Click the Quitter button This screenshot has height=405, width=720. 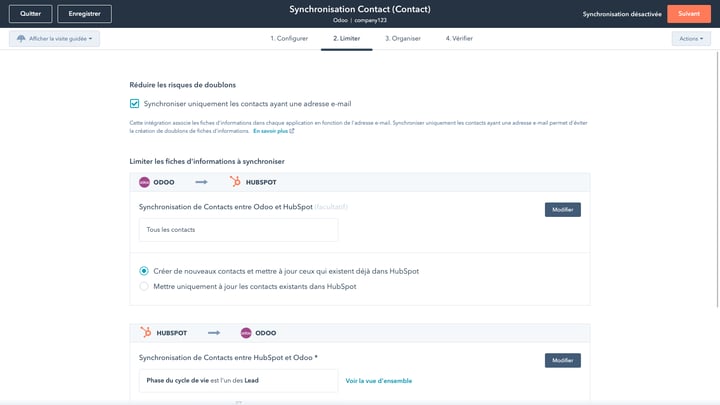click(30, 14)
